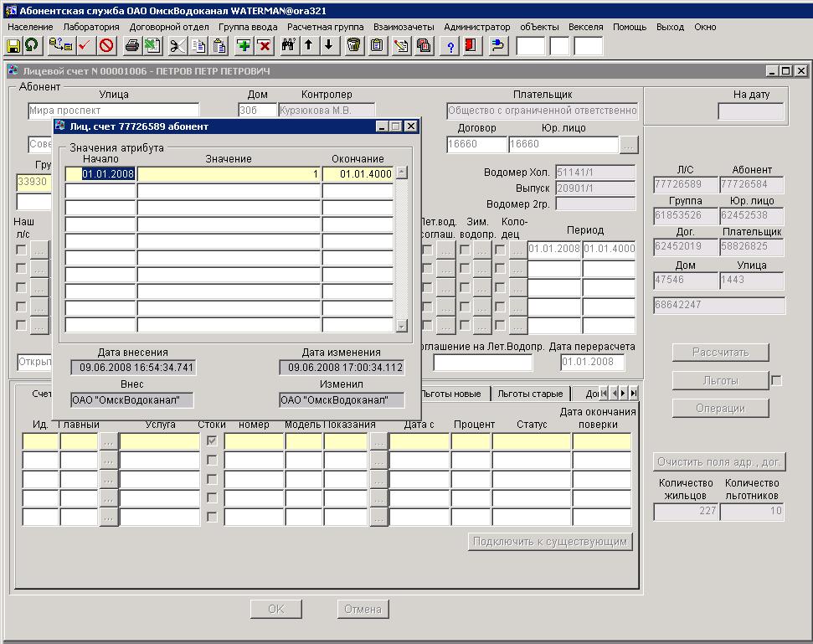The height and width of the screenshot is (644, 813).
Task: Open lookup button beside first Услуга field
Action: pyautogui.click(x=109, y=441)
